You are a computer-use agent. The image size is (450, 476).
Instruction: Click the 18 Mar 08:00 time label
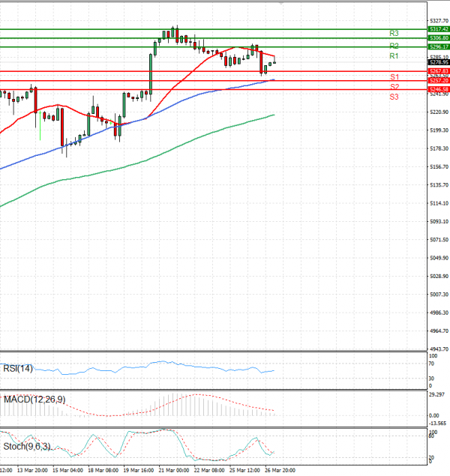tap(103, 470)
